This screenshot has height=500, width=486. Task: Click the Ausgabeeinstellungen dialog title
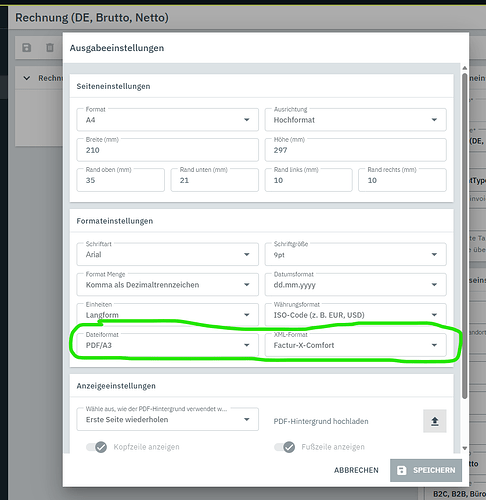tap(117, 48)
